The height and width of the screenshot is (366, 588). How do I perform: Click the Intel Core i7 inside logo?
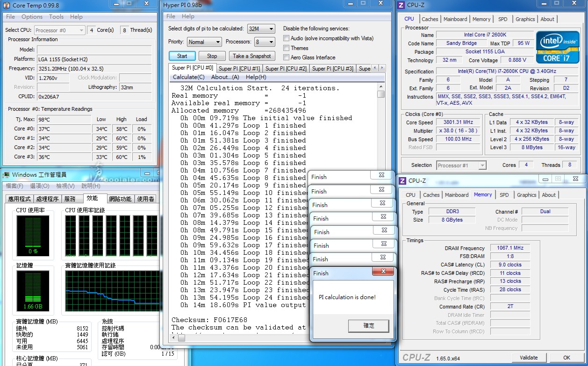558,47
